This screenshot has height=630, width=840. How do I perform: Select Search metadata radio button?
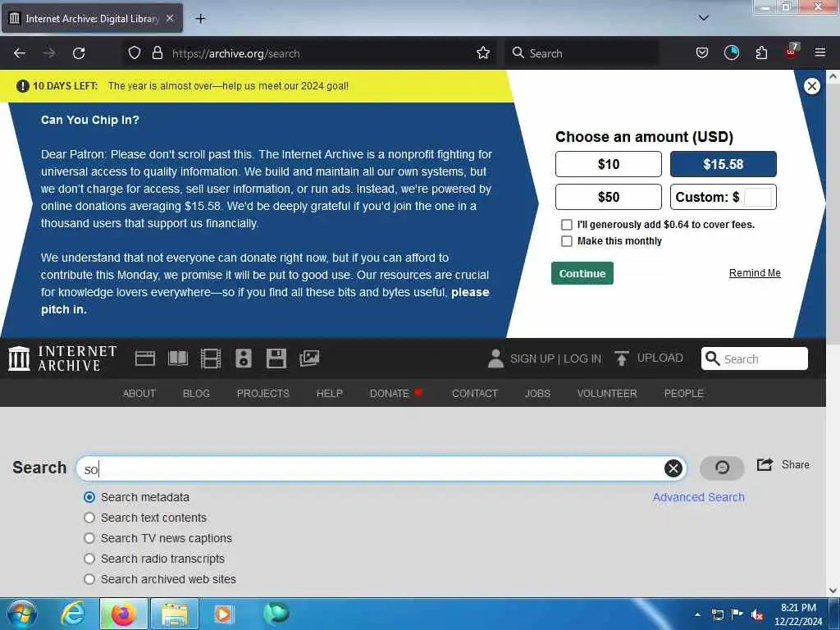[89, 497]
